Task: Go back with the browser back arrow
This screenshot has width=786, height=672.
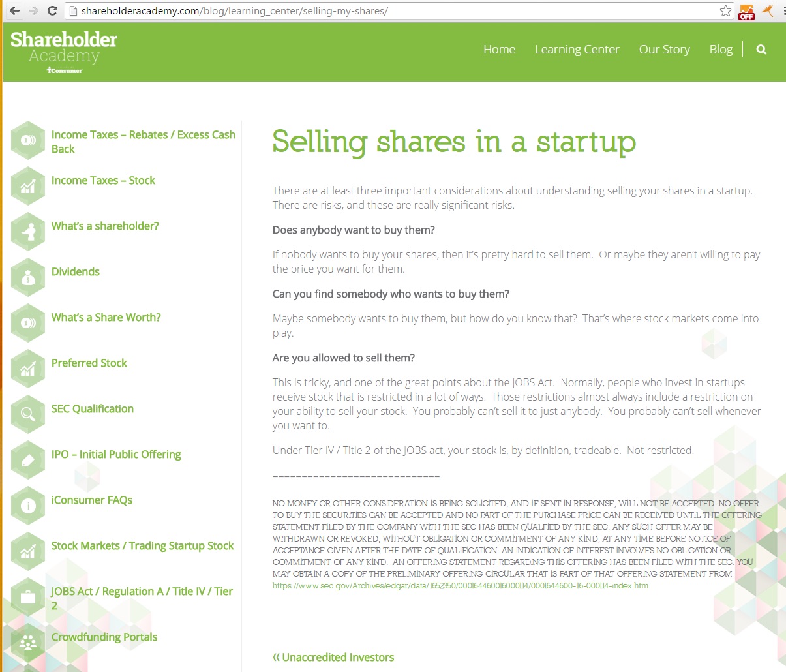Action: 14,11
